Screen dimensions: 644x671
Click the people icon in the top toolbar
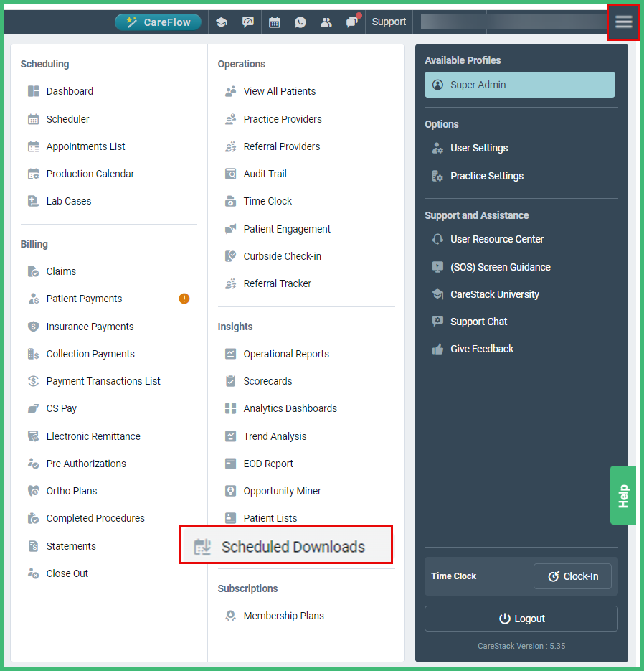pos(326,22)
